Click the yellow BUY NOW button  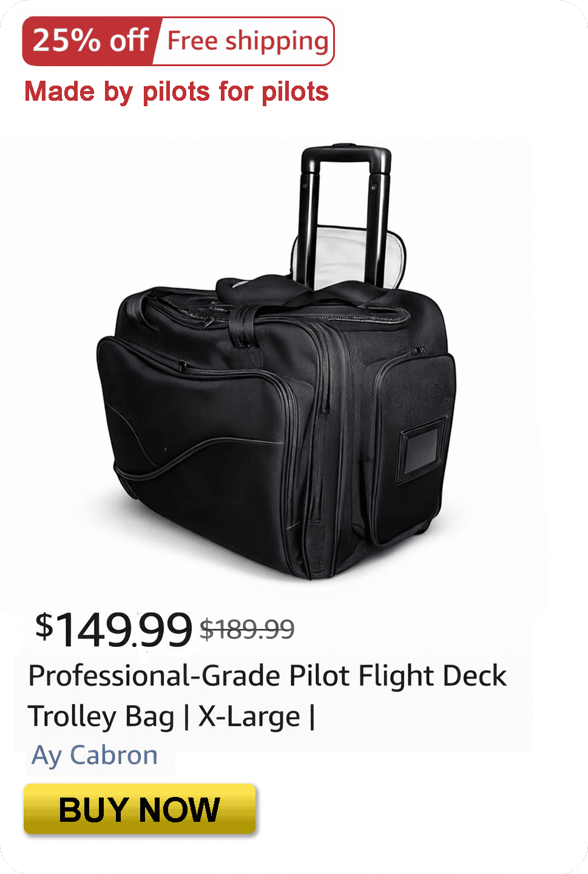coord(140,809)
